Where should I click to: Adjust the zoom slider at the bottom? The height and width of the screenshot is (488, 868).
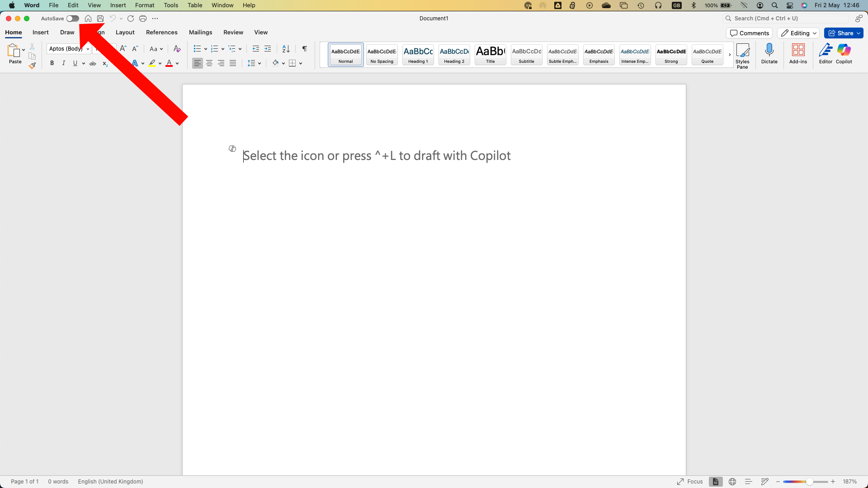(809, 481)
